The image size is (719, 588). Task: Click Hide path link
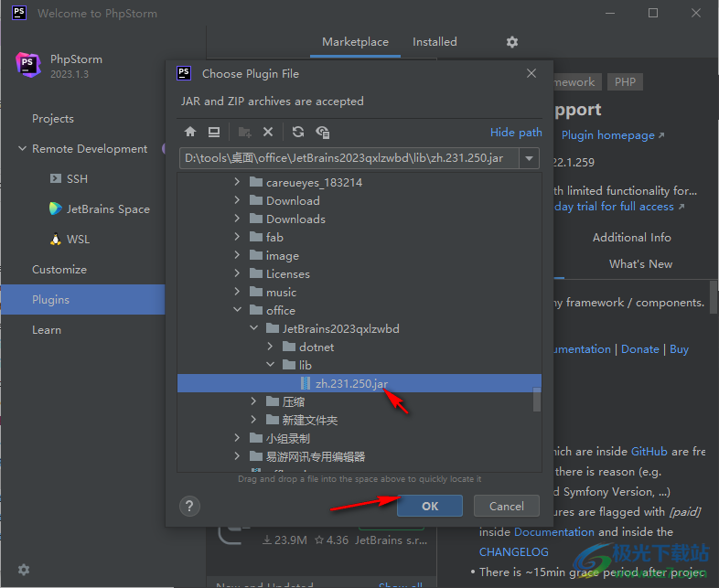coord(516,133)
